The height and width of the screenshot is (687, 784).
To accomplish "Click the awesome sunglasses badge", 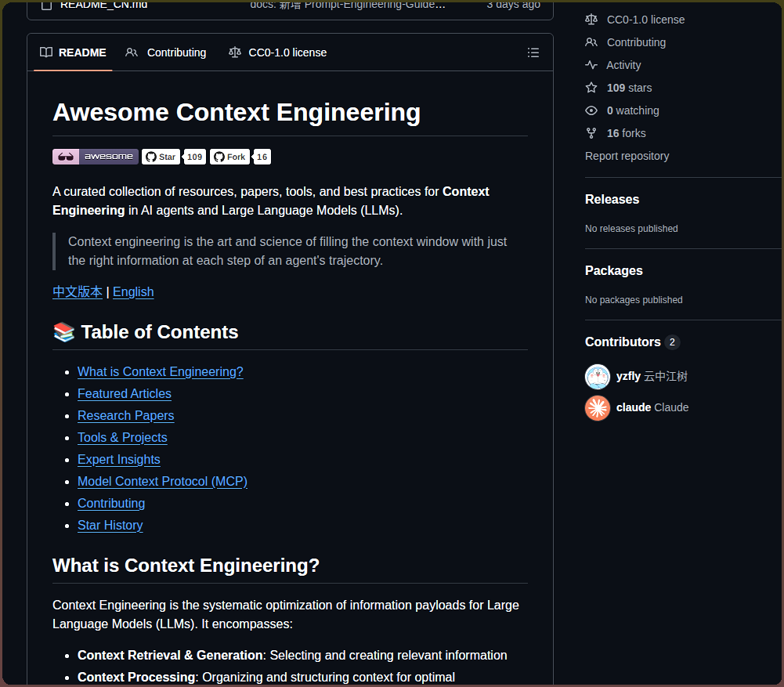I will click(x=96, y=157).
